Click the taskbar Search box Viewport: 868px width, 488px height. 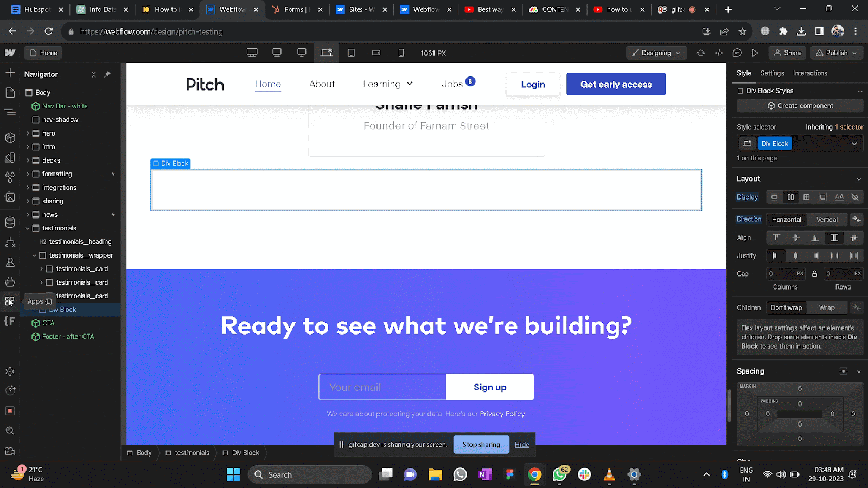pyautogui.click(x=310, y=475)
